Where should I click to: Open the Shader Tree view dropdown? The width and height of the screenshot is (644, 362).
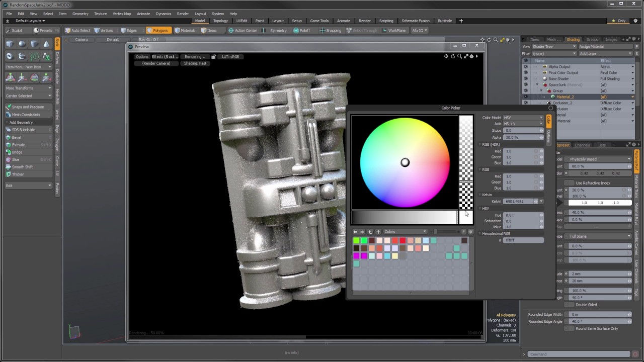point(554,47)
